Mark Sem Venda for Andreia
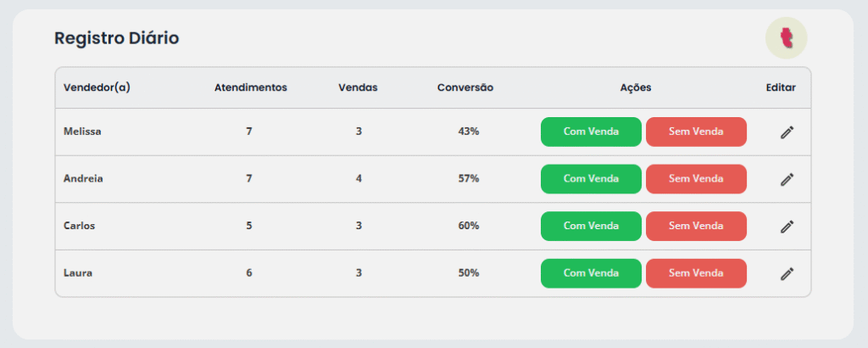The width and height of the screenshot is (868, 348). coord(696,179)
